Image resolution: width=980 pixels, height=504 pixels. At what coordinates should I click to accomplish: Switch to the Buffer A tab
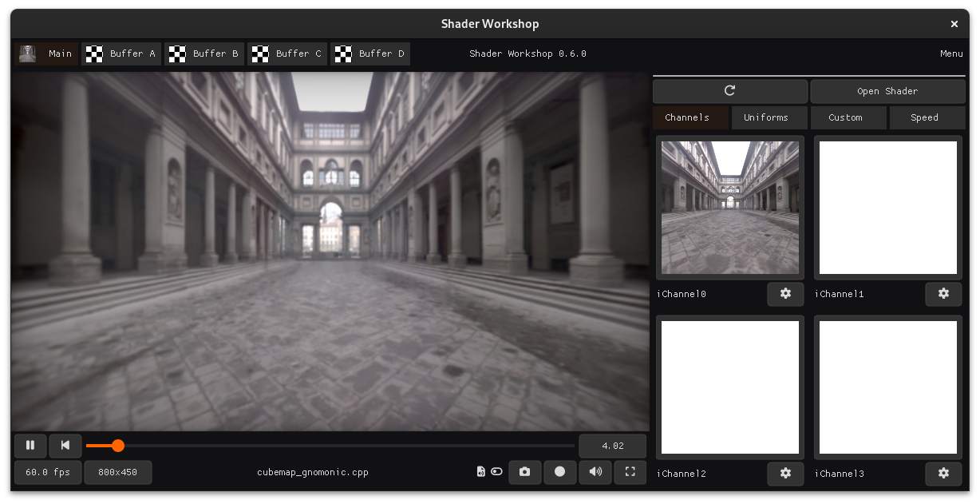[121, 54]
